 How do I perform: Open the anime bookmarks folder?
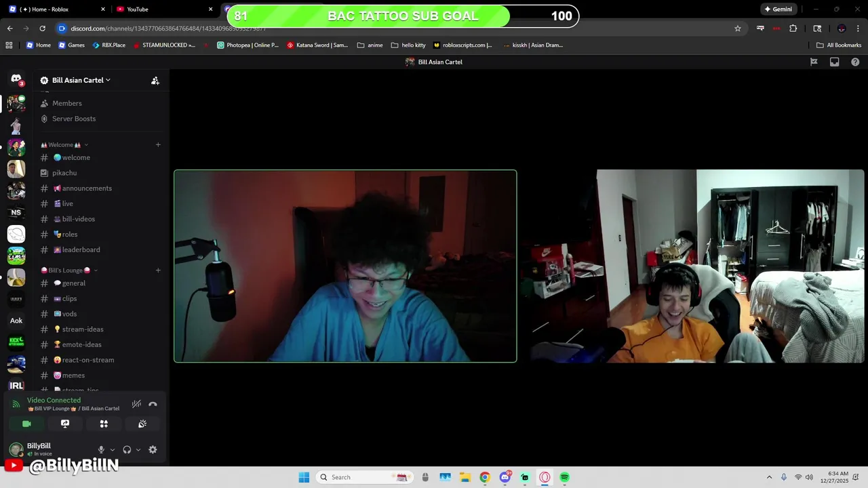click(370, 45)
